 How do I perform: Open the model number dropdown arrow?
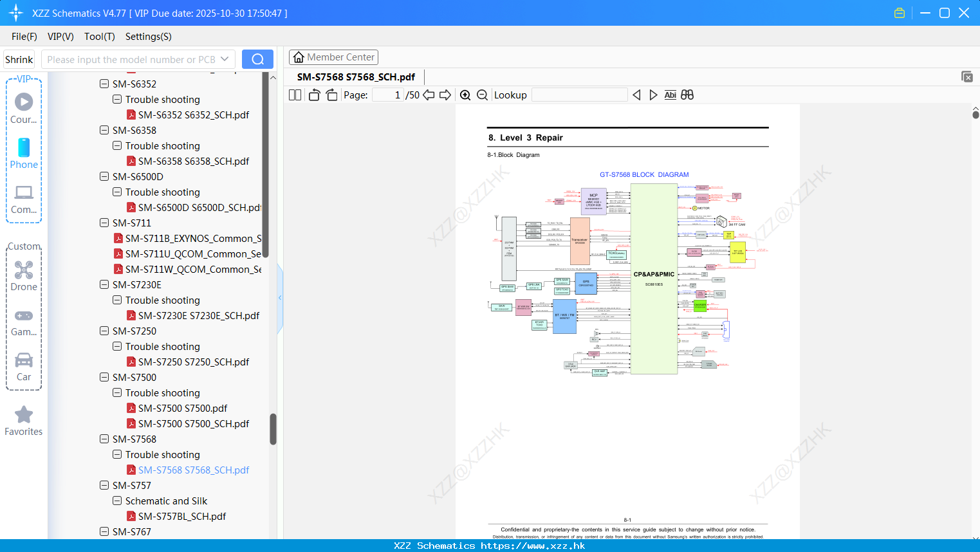[x=225, y=59]
